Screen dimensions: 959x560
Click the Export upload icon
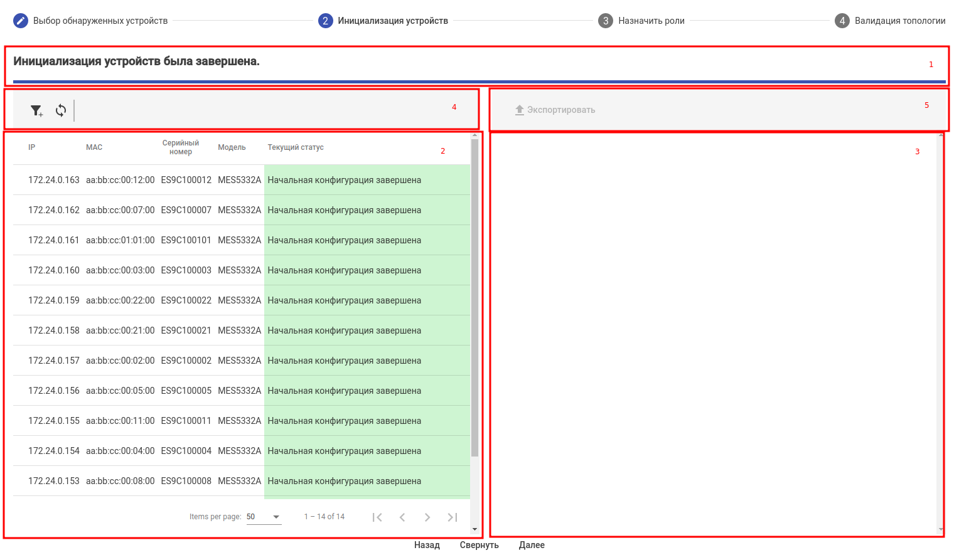tap(520, 110)
